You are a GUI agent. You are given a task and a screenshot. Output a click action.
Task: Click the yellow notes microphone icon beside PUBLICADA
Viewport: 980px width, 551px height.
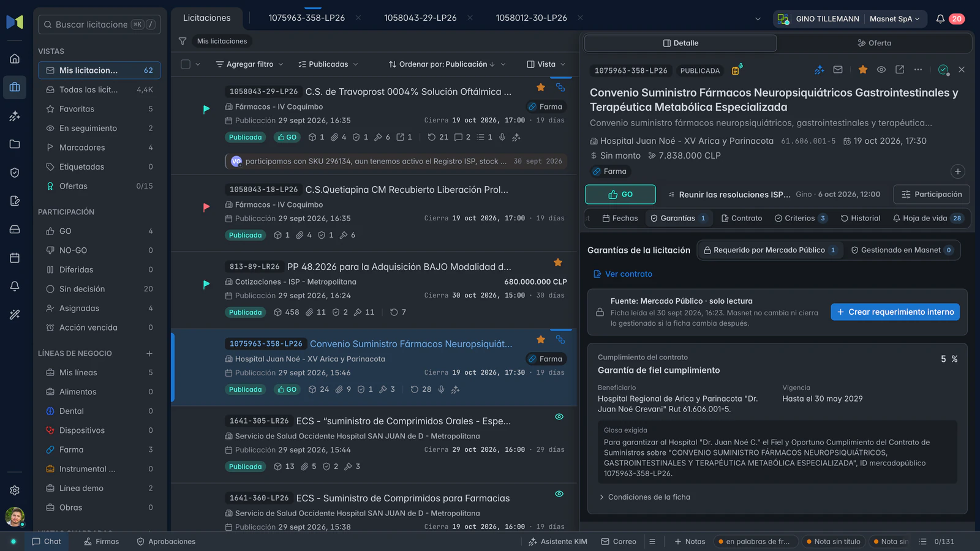pos(736,70)
